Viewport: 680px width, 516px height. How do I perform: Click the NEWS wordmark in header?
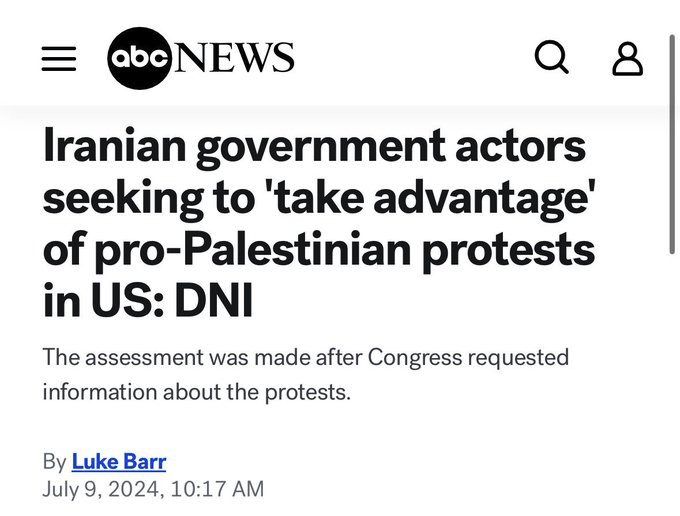tap(235, 58)
